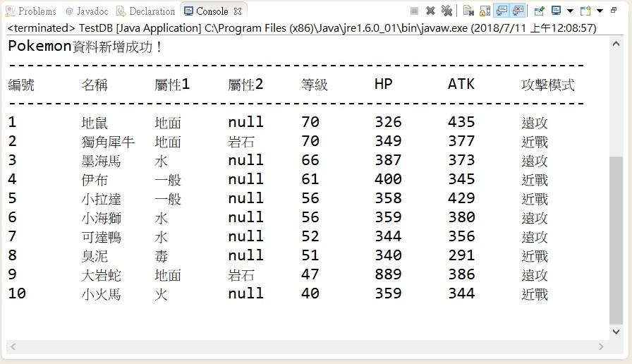632x364 pixels.
Task: Click the name '臭泥' in row 8
Action: [95, 256]
